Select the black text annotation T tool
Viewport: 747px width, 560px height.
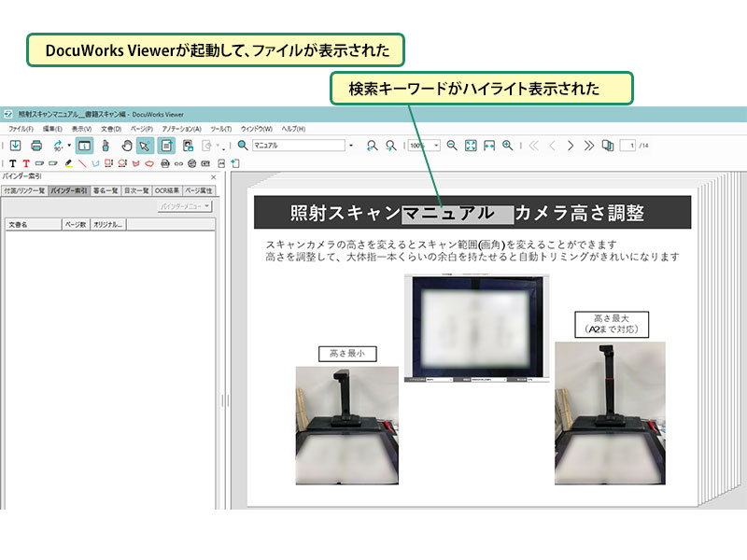click(13, 163)
